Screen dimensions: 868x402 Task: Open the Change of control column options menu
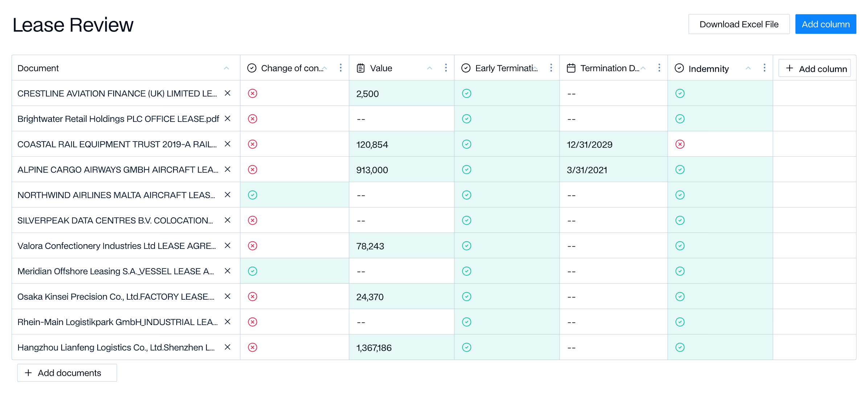pyautogui.click(x=340, y=68)
